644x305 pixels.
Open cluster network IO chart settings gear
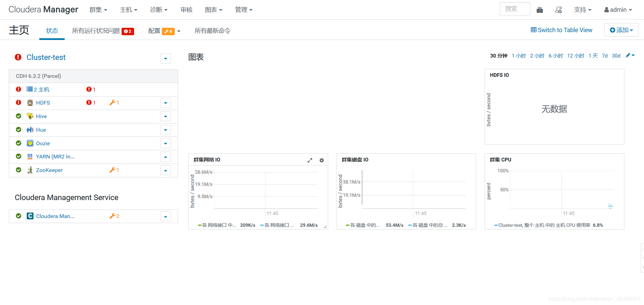322,160
